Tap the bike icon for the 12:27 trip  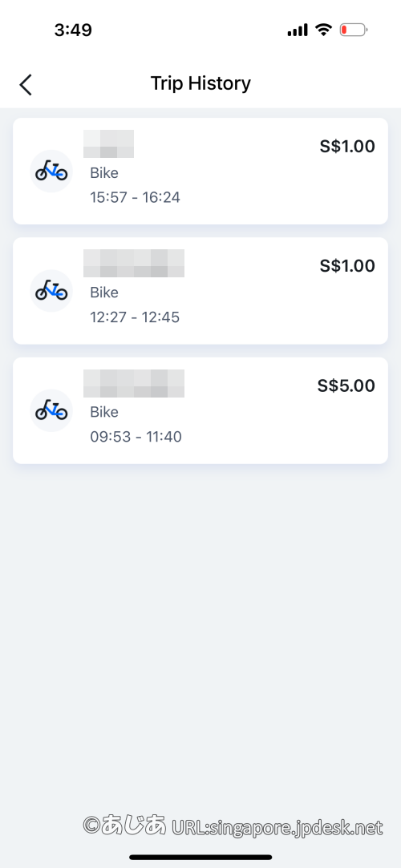pos(51,291)
